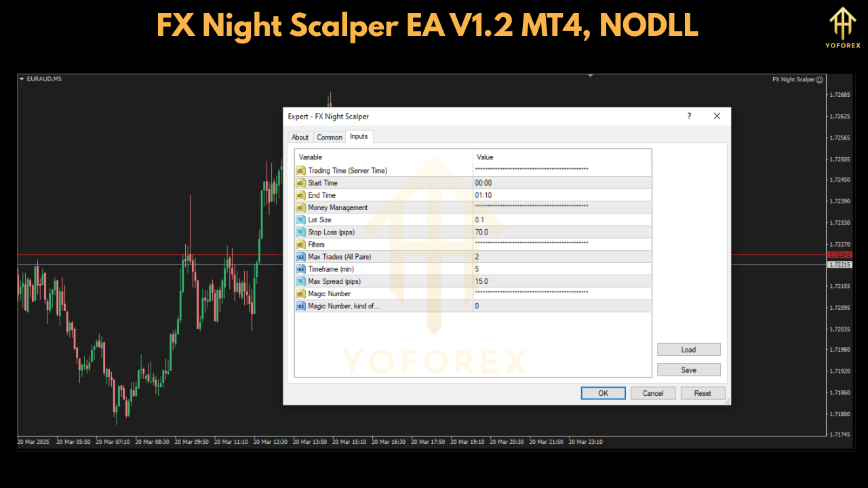Switch to the About tab
The image size is (868, 488).
pos(300,137)
